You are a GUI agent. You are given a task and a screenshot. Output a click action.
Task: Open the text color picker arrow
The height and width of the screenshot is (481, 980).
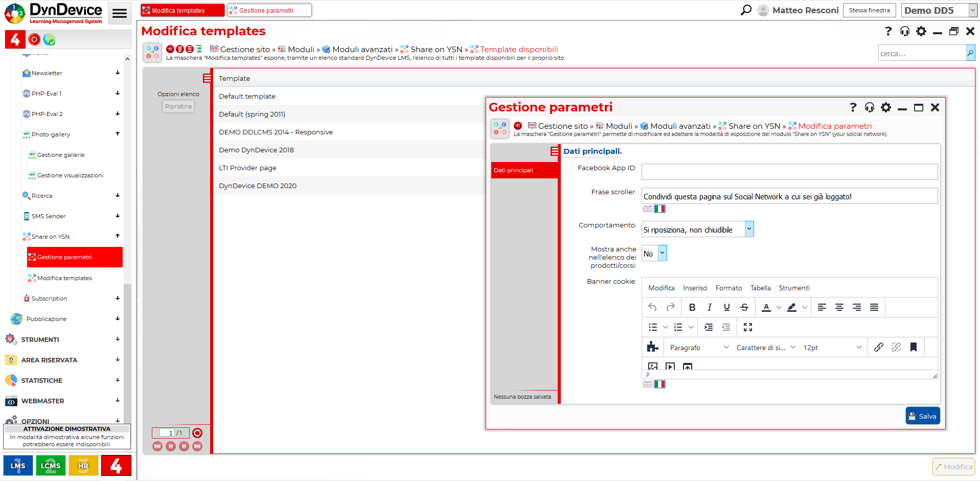coord(779,307)
